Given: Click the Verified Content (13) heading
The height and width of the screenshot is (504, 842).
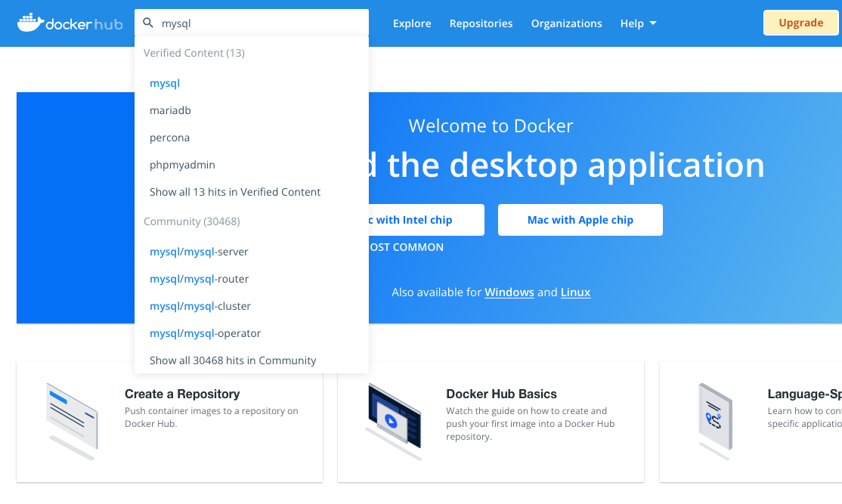Looking at the screenshot, I should pyautogui.click(x=193, y=53).
